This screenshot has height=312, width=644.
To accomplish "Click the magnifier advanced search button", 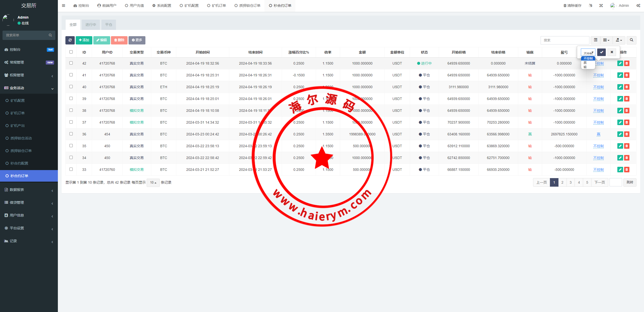I will tap(631, 40).
